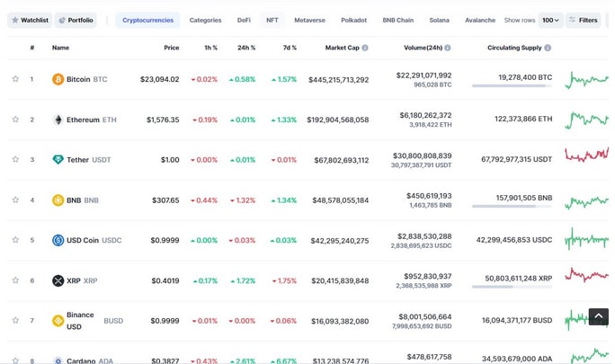615x364 pixels.
Task: Toggle the watchlist star for XRP
Action: point(15,280)
